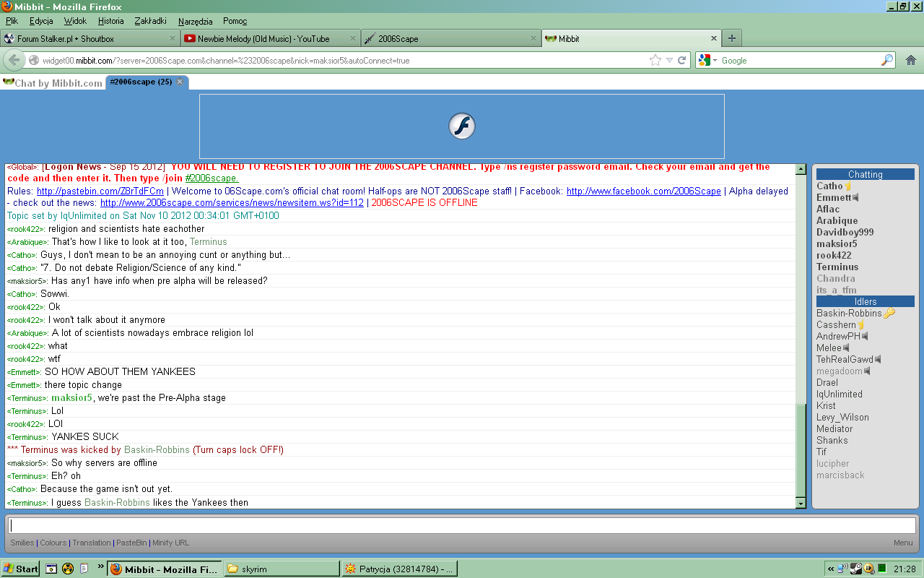The width and height of the screenshot is (924, 578).
Task: Open the Narzędzia menu
Action: click(195, 21)
